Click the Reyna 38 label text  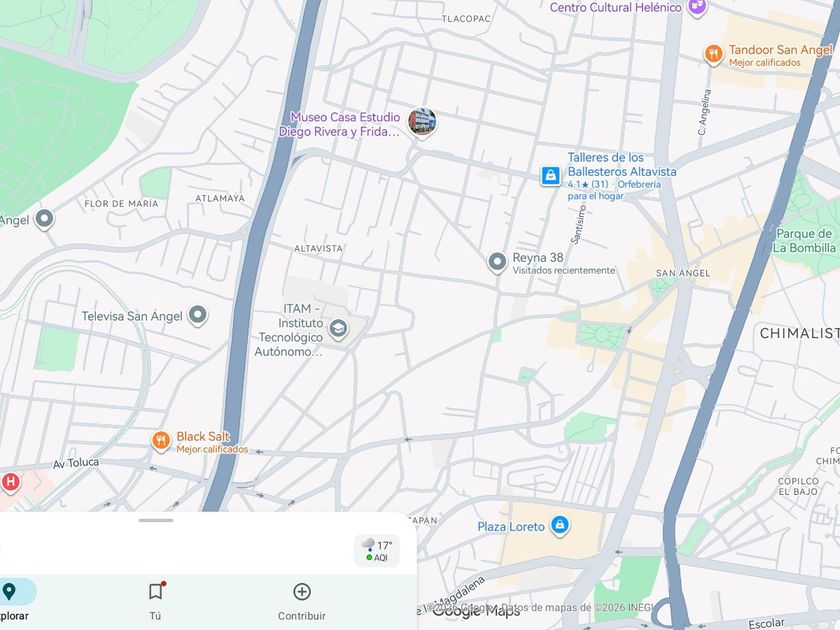pos(538,258)
